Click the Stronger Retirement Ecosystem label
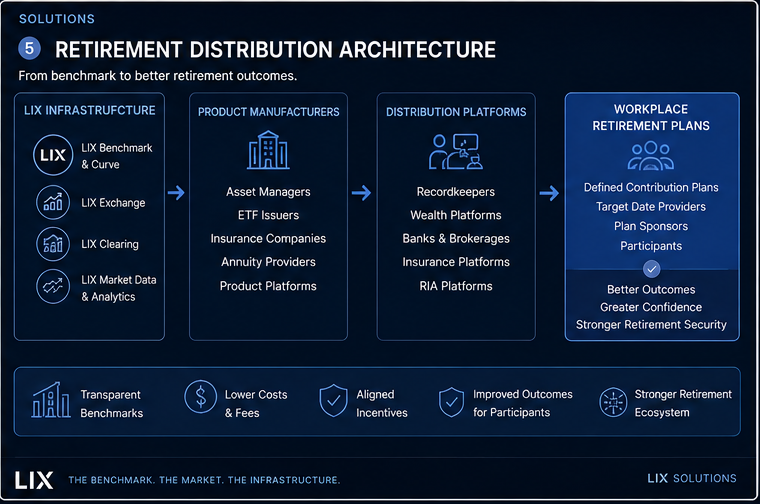 coord(683,403)
